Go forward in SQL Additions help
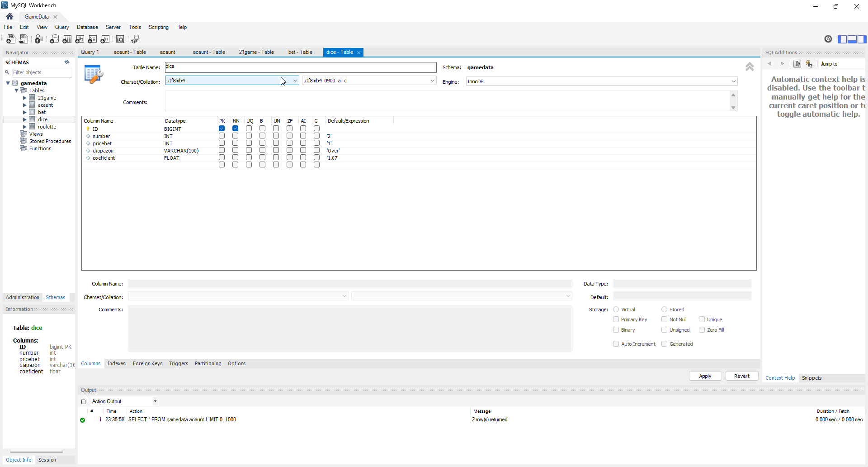The height and width of the screenshot is (467, 868). point(782,64)
